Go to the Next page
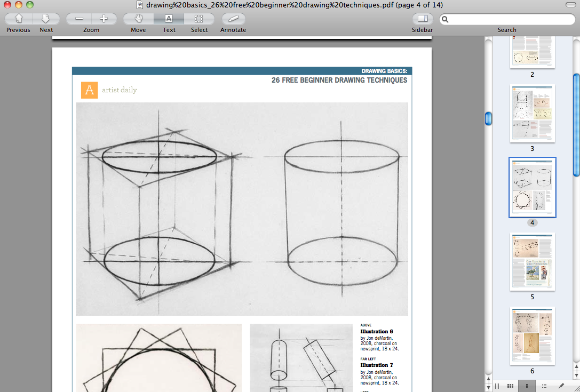This screenshot has height=392, width=580. pos(46,19)
